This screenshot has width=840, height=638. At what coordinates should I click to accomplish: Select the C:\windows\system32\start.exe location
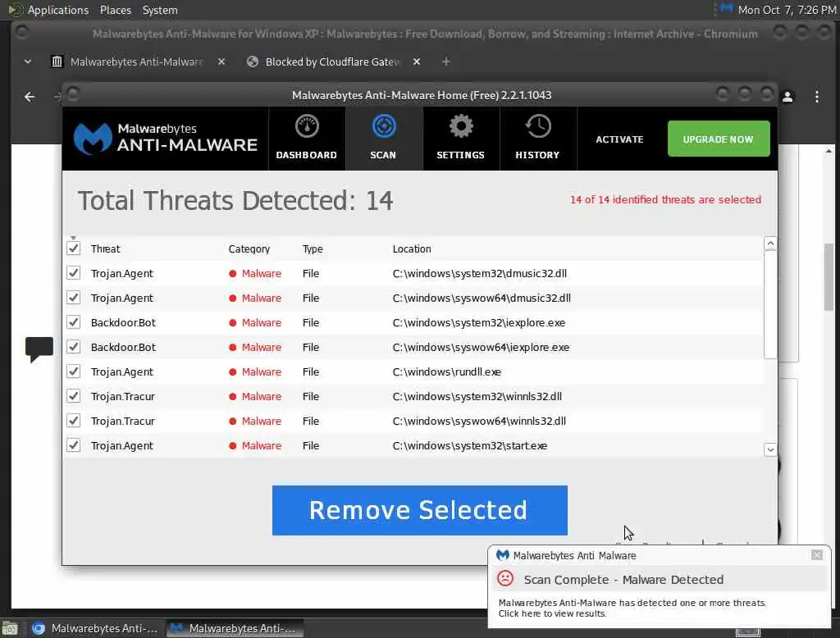(470, 445)
